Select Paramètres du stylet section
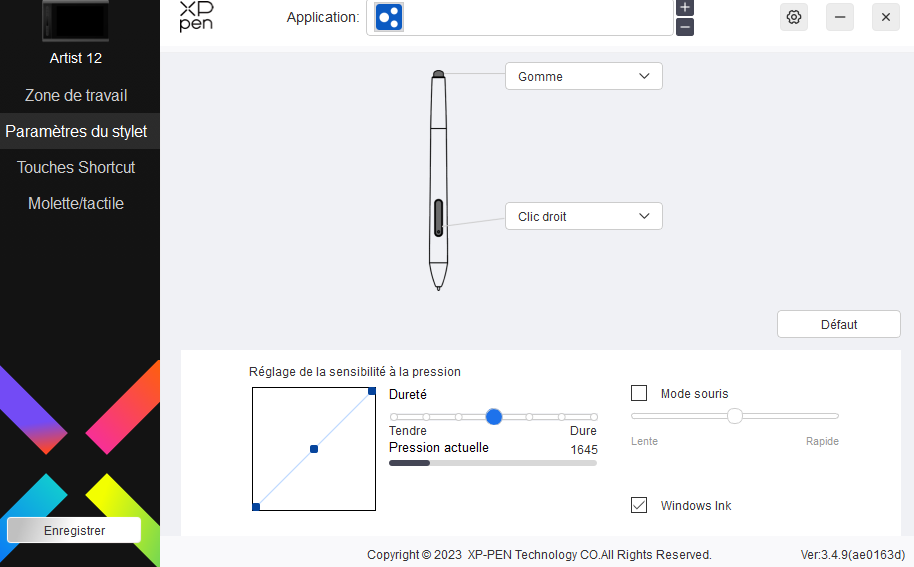The height and width of the screenshot is (567, 914). point(76,131)
